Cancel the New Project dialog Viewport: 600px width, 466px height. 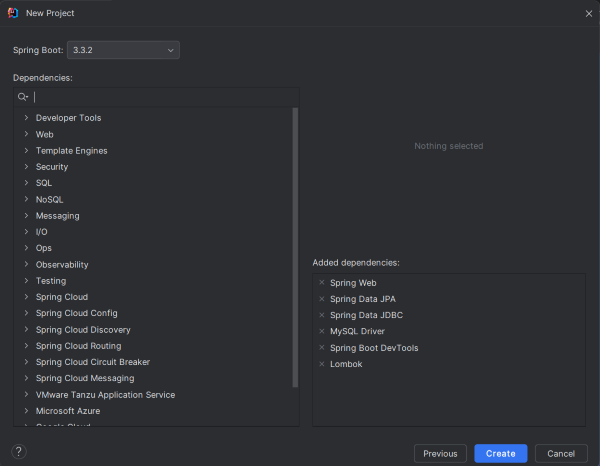tap(561, 453)
